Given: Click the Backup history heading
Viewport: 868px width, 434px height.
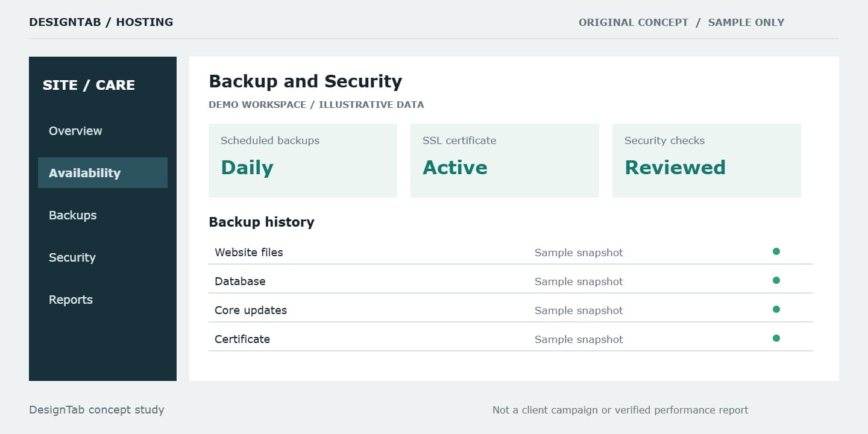Looking at the screenshot, I should (262, 222).
